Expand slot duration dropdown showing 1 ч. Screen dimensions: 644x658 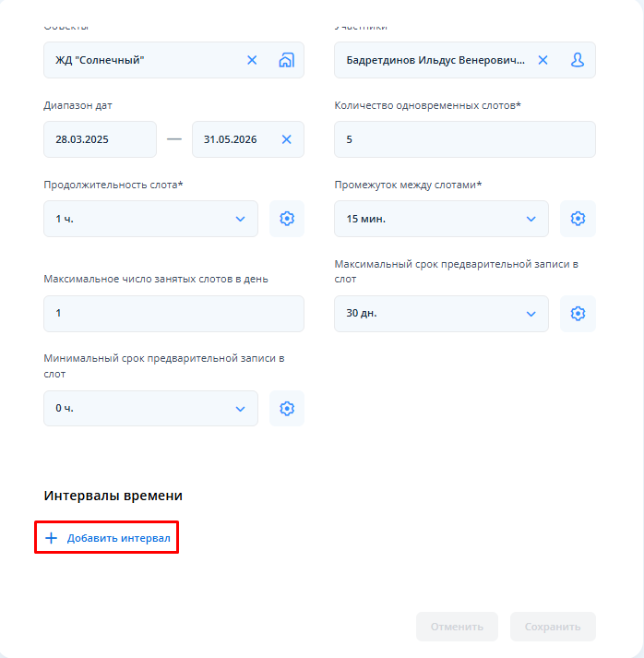click(x=150, y=219)
